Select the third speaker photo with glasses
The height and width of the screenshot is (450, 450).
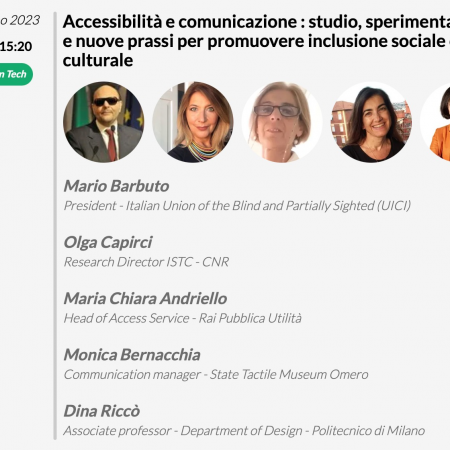coord(282,122)
